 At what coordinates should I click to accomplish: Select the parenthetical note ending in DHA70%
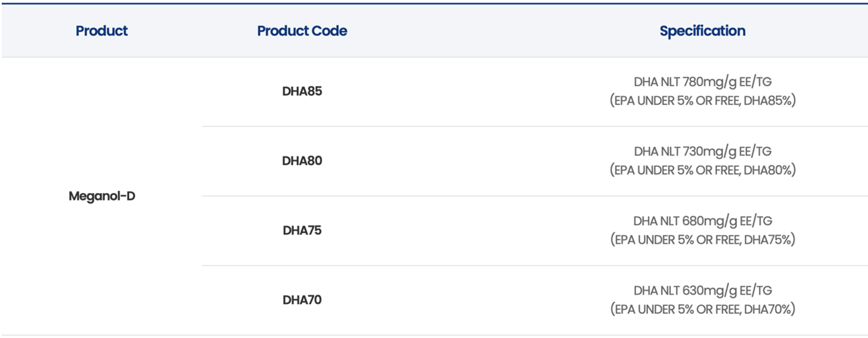(702, 309)
